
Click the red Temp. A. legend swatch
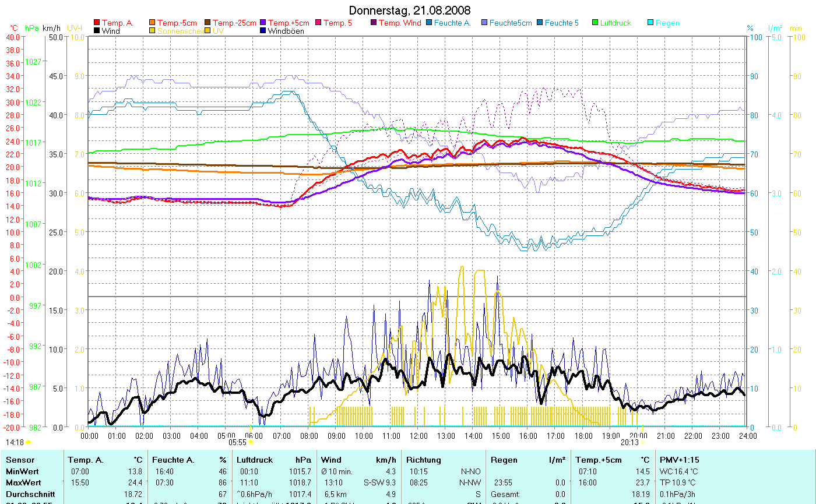click(97, 23)
